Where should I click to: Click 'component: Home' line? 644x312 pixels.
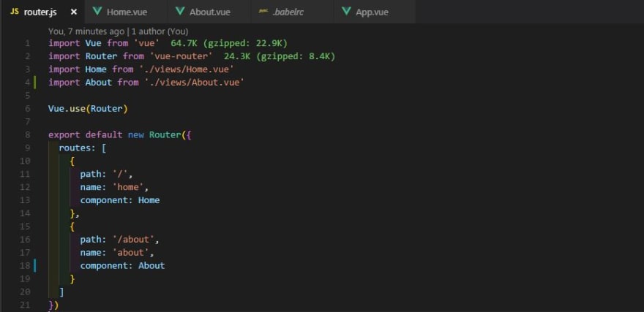(120, 200)
